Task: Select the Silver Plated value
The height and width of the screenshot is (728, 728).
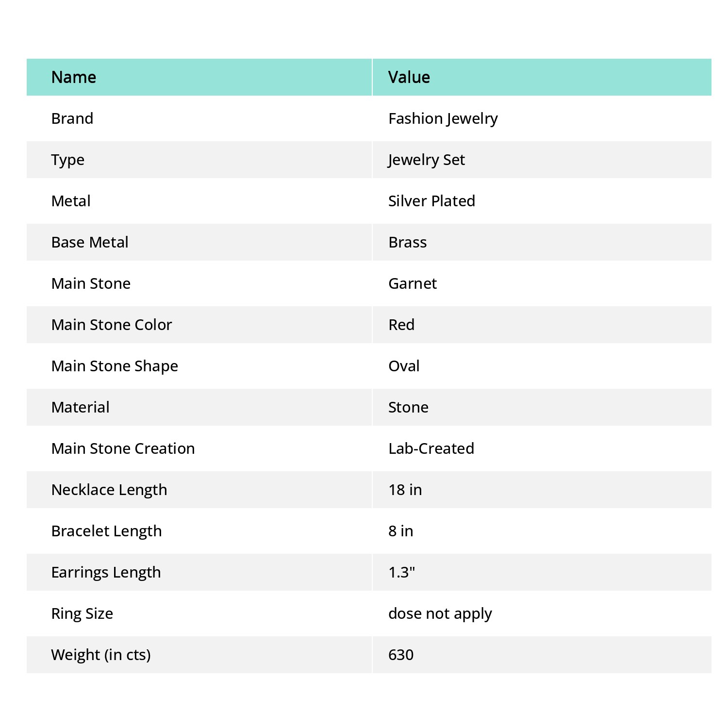Action: (432, 201)
